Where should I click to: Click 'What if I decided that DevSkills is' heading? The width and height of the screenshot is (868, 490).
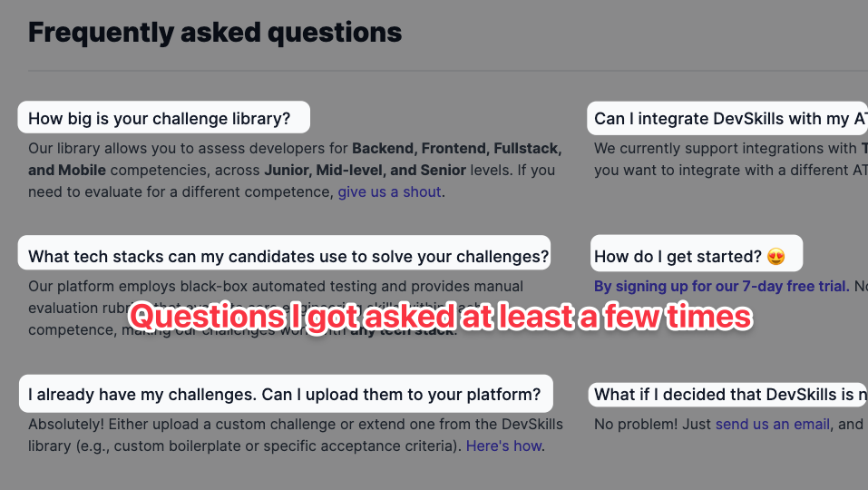(x=728, y=394)
